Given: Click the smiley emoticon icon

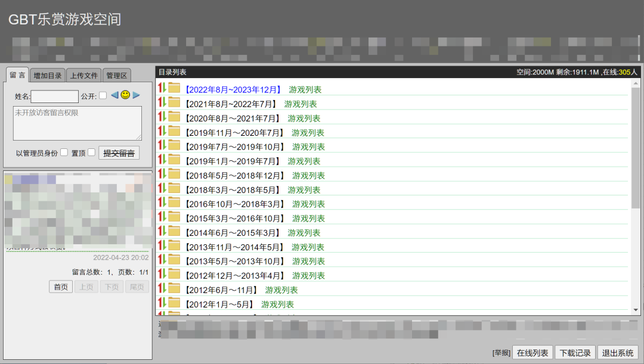Looking at the screenshot, I should 125,95.
